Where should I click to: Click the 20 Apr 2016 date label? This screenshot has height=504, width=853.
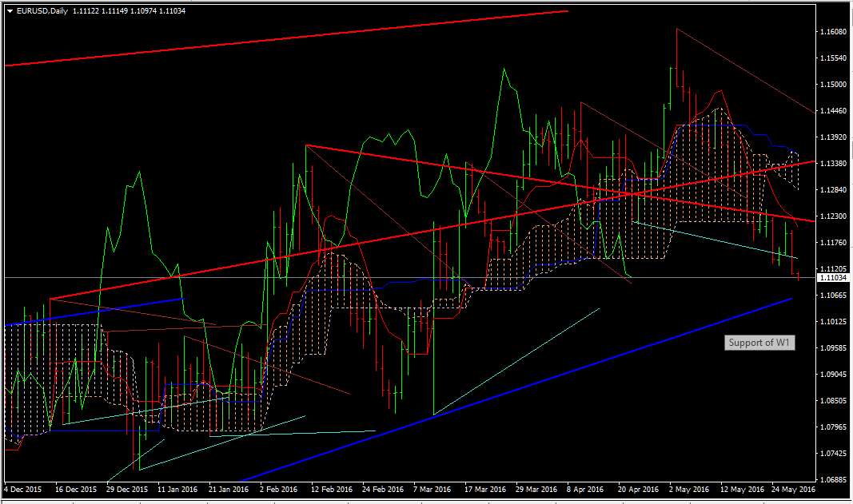638,490
